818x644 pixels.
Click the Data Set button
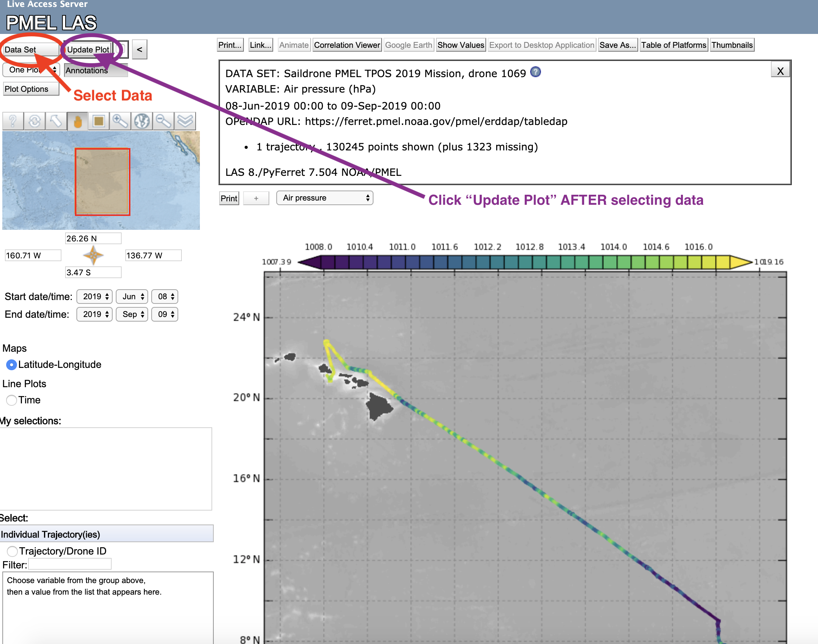[31, 49]
